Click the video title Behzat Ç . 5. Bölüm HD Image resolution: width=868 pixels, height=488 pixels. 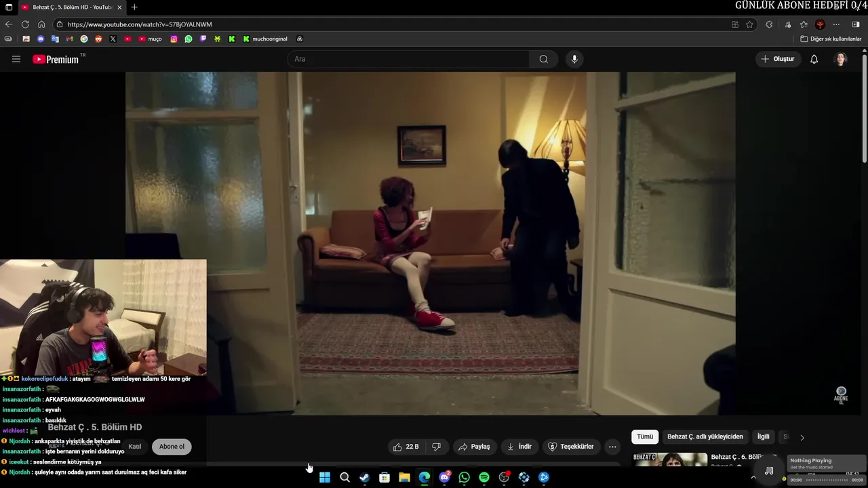point(95,427)
